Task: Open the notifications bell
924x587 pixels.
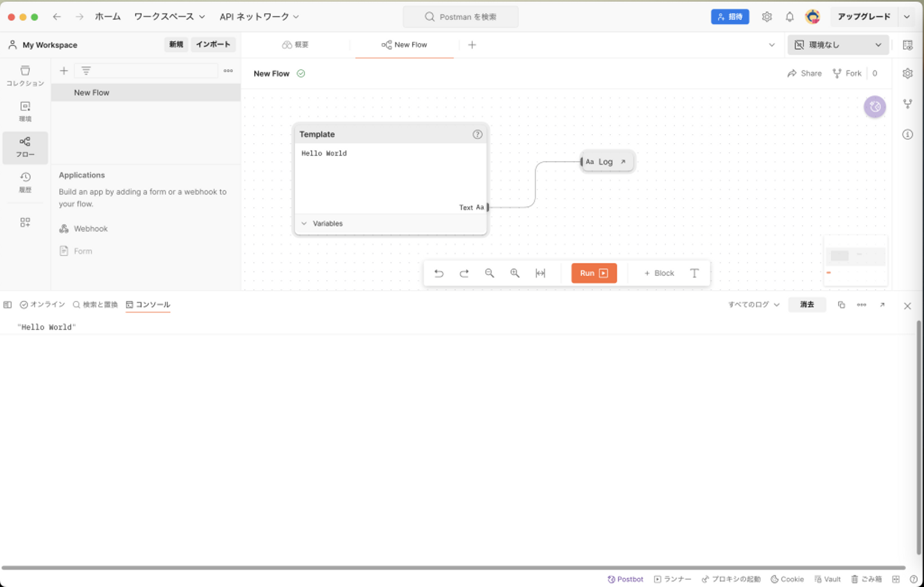Action: (790, 17)
